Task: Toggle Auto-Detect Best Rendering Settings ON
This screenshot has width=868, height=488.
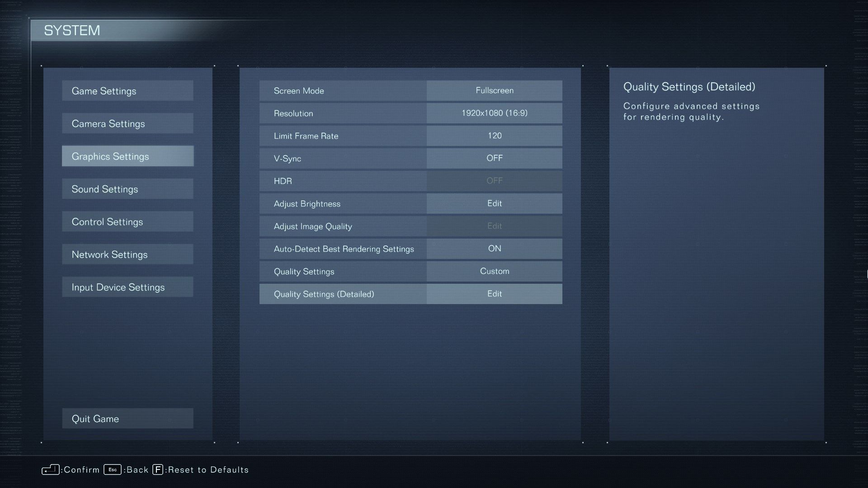Action: (x=494, y=249)
